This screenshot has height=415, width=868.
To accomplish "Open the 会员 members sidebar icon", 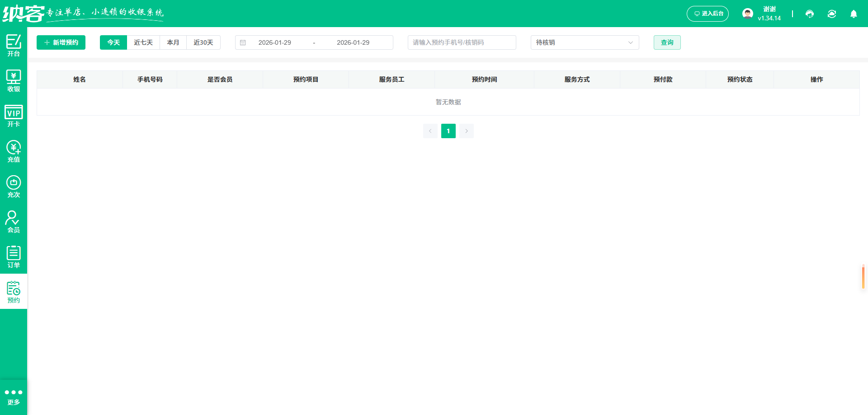I will tap(14, 220).
